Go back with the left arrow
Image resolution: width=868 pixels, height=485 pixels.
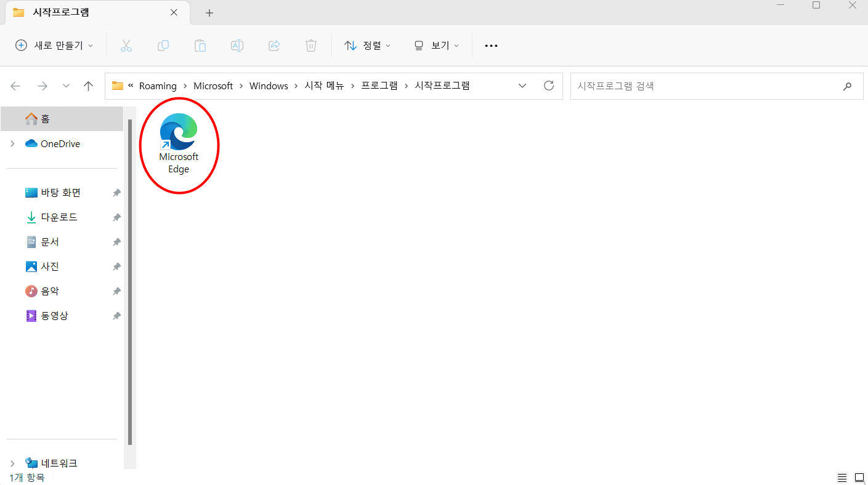point(15,86)
